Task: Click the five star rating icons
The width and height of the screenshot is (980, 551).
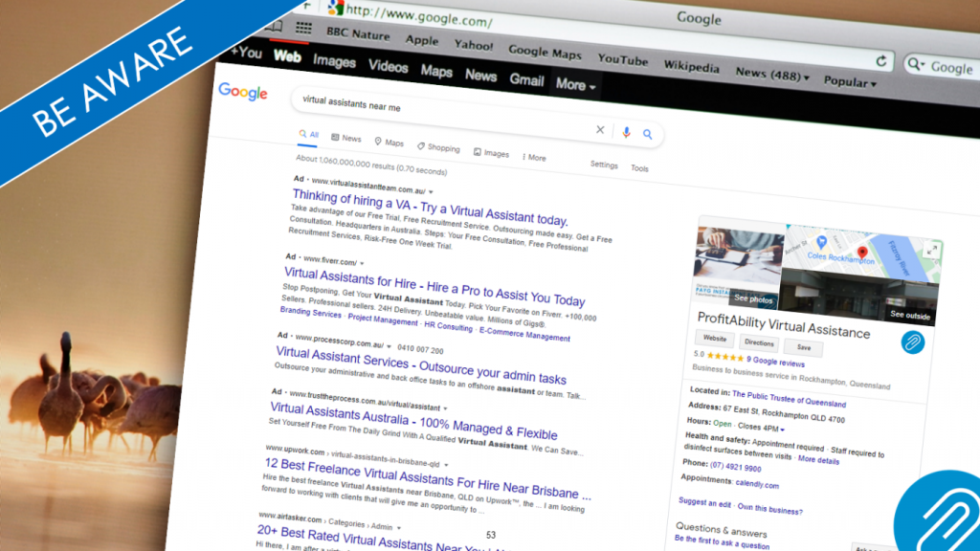Action: [x=725, y=357]
